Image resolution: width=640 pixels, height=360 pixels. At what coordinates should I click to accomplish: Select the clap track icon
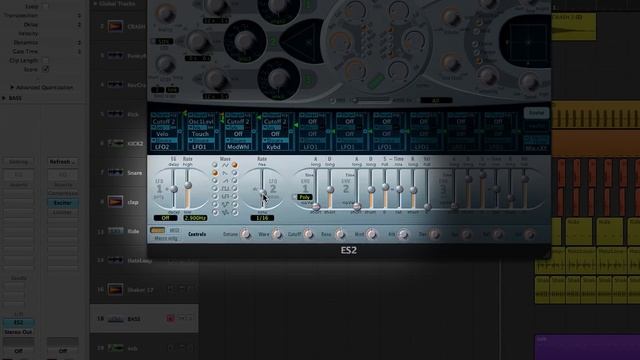(115, 202)
